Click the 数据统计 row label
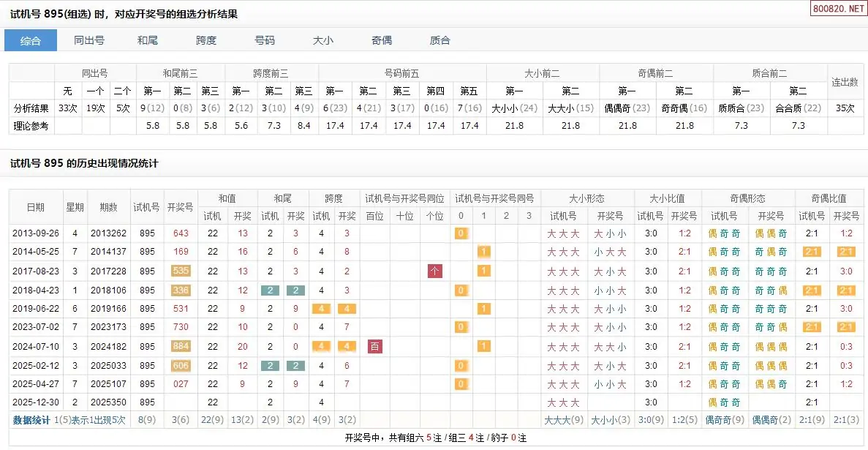This screenshot has height=450, width=868. 31,420
